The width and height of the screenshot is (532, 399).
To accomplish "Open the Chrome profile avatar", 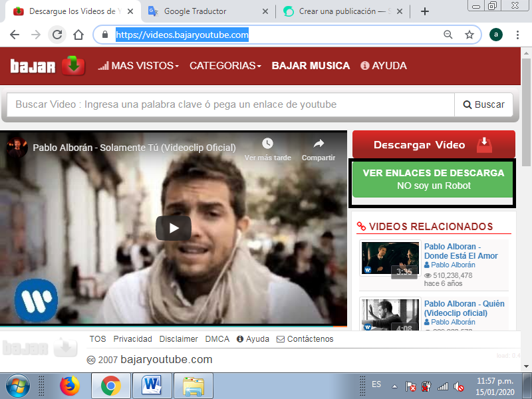I will coord(495,35).
